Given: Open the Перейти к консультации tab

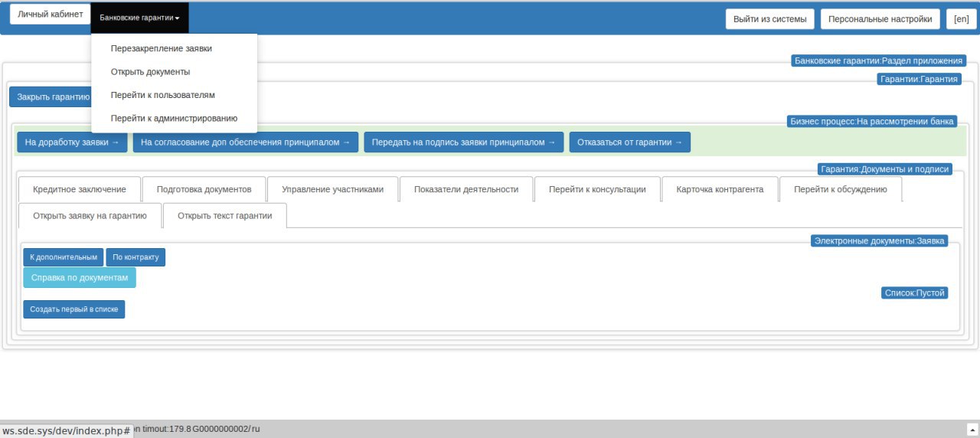Looking at the screenshot, I should click(597, 189).
